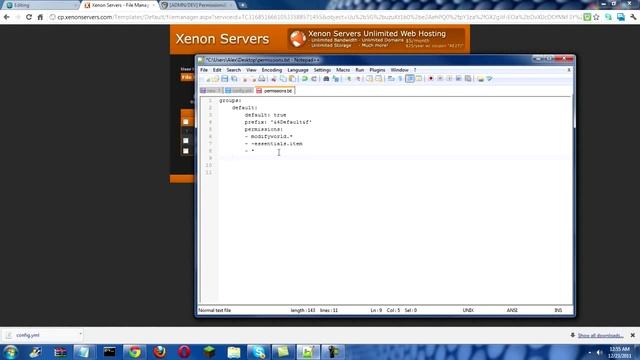Start recording a macro (red dot)
The height and width of the screenshot is (360, 640).
click(x=431, y=78)
